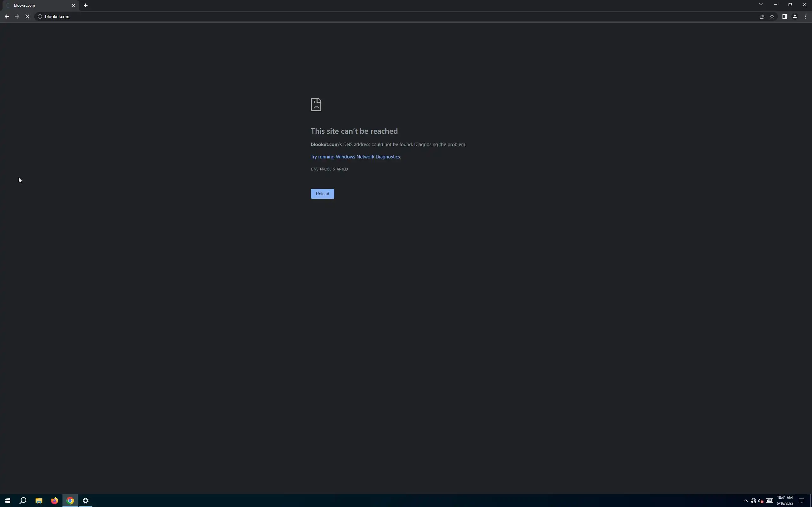Open the Windows Start menu
The height and width of the screenshot is (507, 812).
click(x=7, y=501)
